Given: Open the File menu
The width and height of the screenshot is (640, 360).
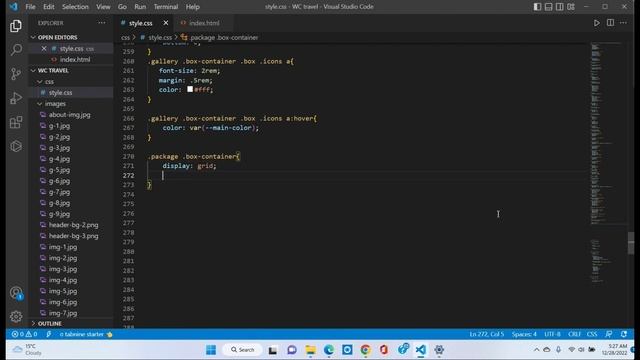Looking at the screenshot, I should click(x=30, y=7).
